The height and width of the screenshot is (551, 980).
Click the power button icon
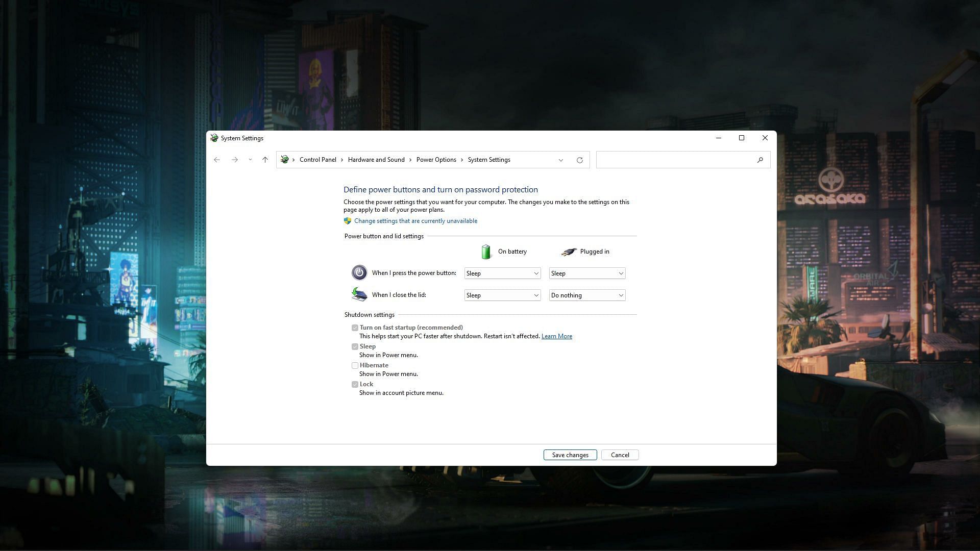coord(359,273)
